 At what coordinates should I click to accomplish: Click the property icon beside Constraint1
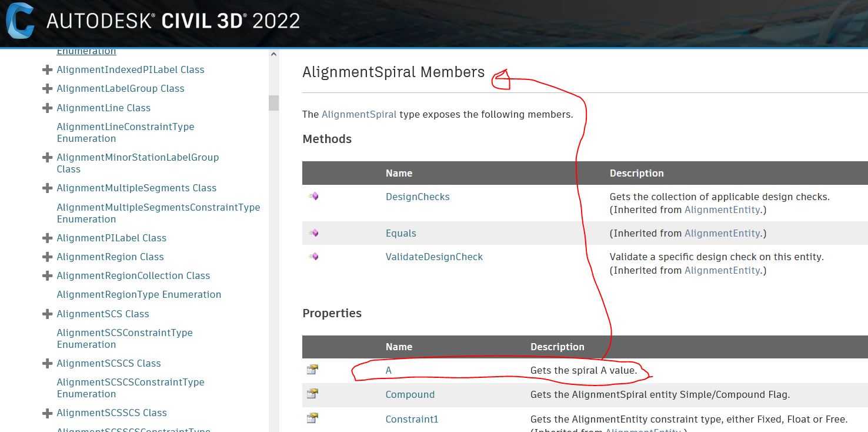click(x=313, y=418)
